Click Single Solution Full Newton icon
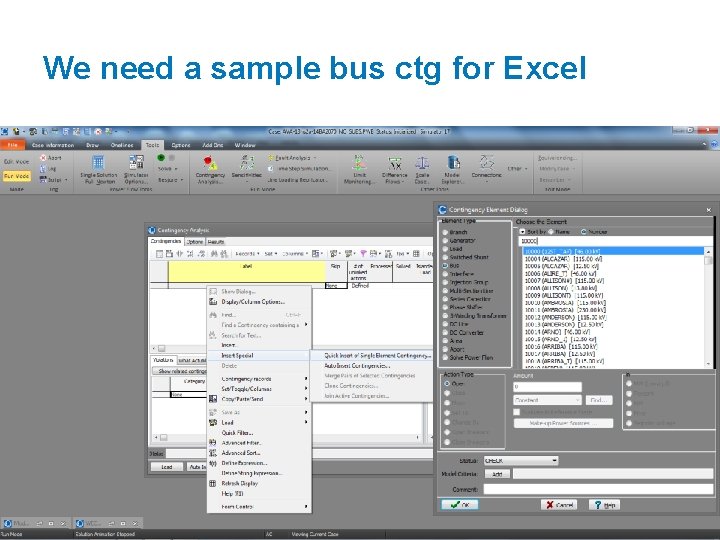Screen dimensions: 720x540 pos(98,169)
